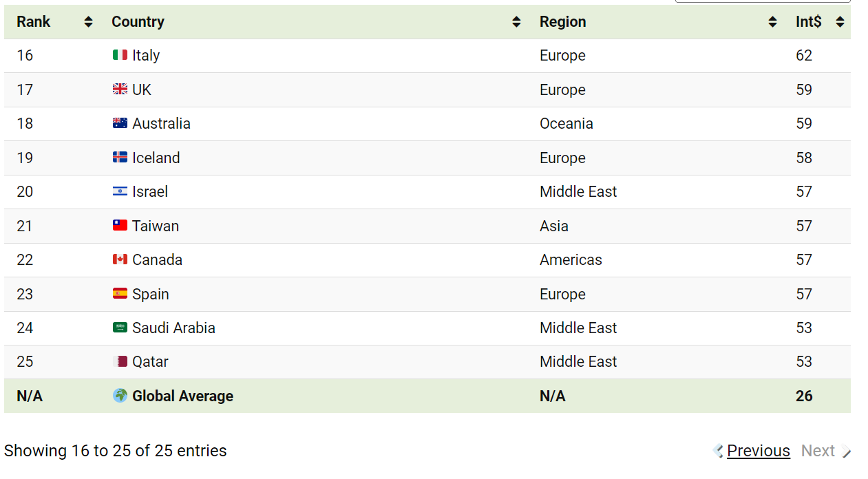The width and height of the screenshot is (868, 479).
Task: Click the Next pagination link
Action: (818, 451)
